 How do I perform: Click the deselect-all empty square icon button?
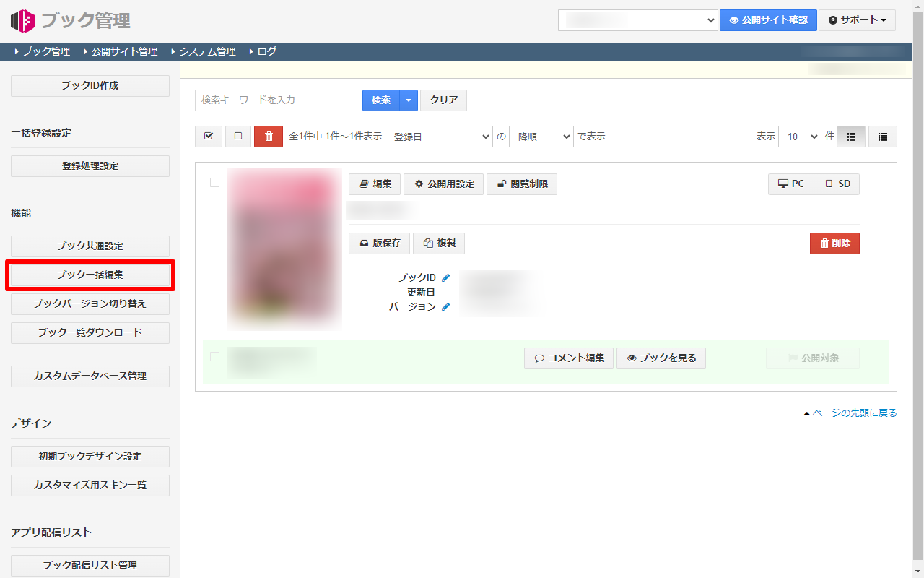pyautogui.click(x=238, y=137)
